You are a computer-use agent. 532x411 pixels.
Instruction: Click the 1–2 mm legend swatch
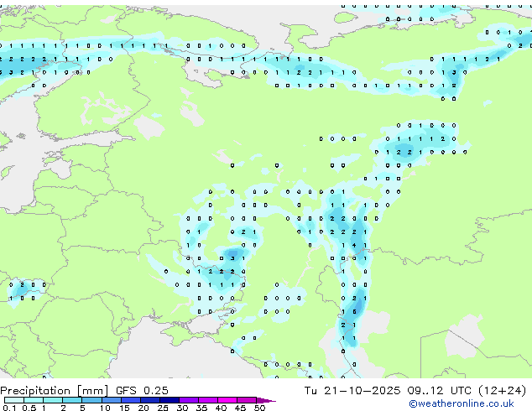53,400
